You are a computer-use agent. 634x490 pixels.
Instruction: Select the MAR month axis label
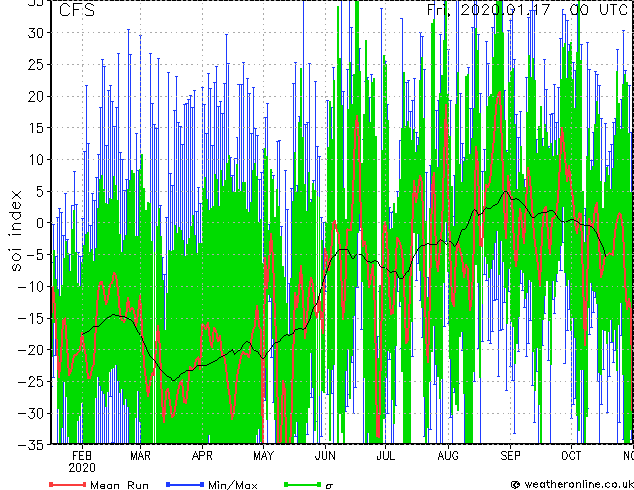[140, 456]
